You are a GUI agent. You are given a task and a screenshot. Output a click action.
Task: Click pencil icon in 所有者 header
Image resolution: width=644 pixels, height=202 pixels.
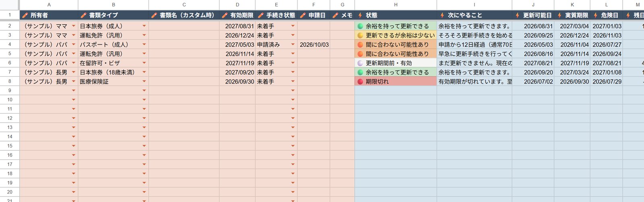25,15
